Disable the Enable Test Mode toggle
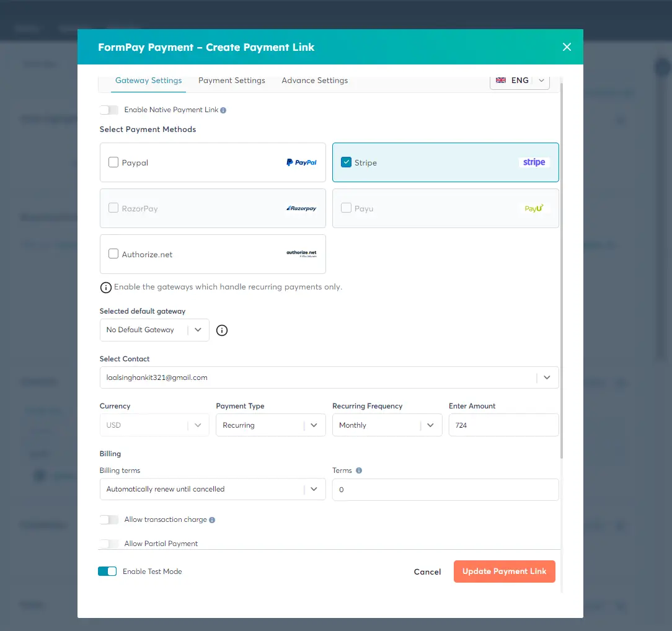 pos(107,571)
